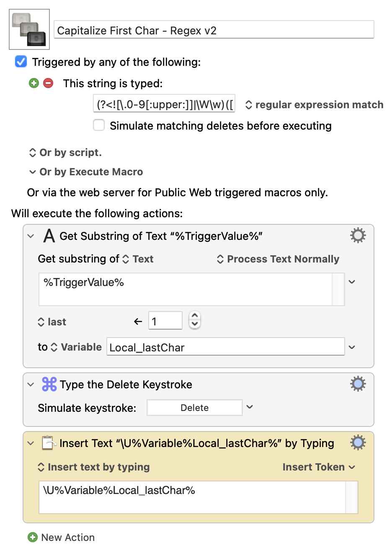Click the Or by script trigger option
Image resolution: width=392 pixels, height=551 pixels.
[65, 153]
